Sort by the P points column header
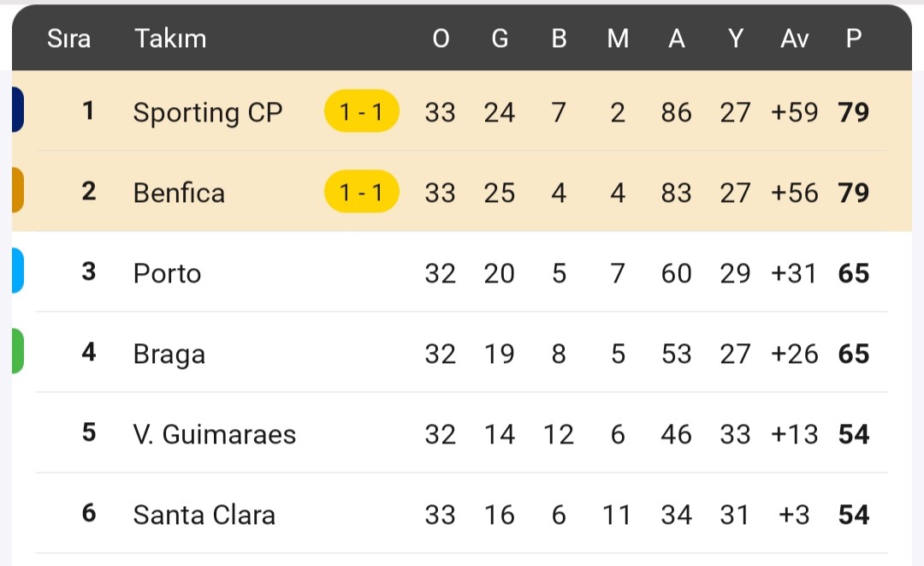924x566 pixels. tap(854, 39)
